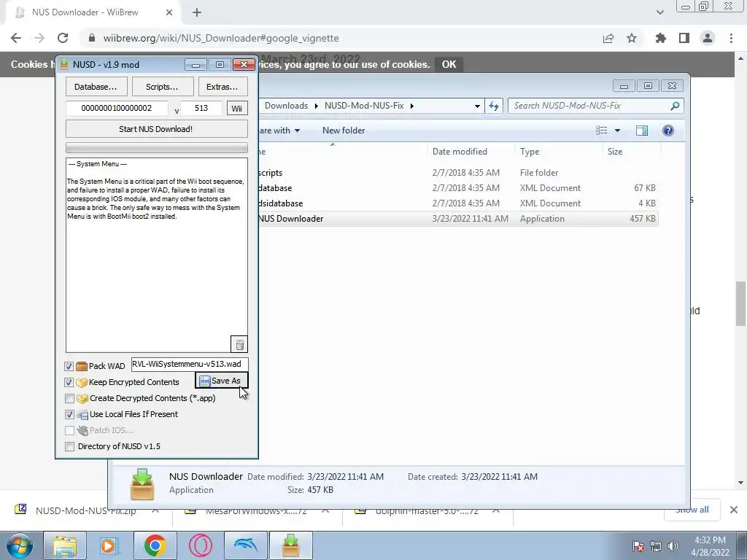This screenshot has width=747, height=560.
Task: Click the NUSD download progress bar
Action: (x=156, y=147)
